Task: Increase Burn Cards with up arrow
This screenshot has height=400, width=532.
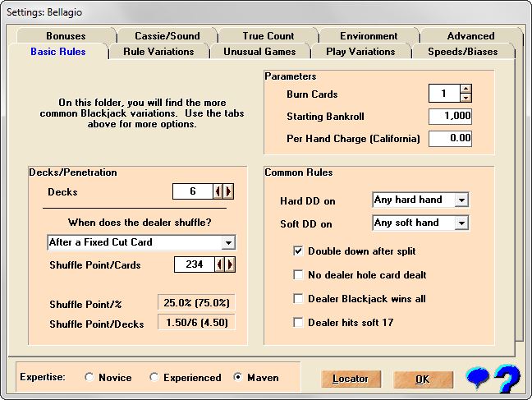Action: [466, 89]
